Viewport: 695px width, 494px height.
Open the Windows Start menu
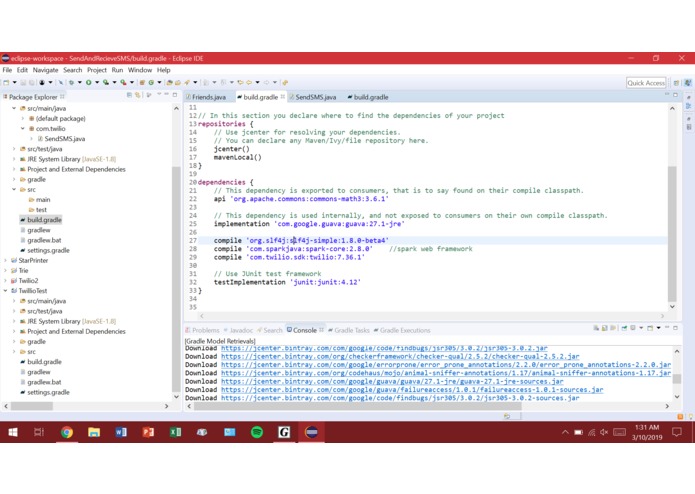tap(13, 432)
